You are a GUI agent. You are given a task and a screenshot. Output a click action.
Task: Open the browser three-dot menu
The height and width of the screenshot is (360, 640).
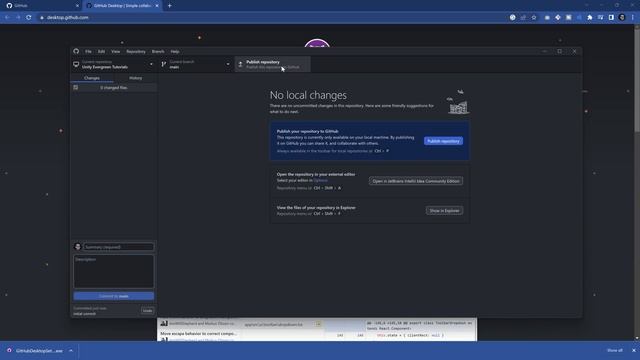coord(633,18)
